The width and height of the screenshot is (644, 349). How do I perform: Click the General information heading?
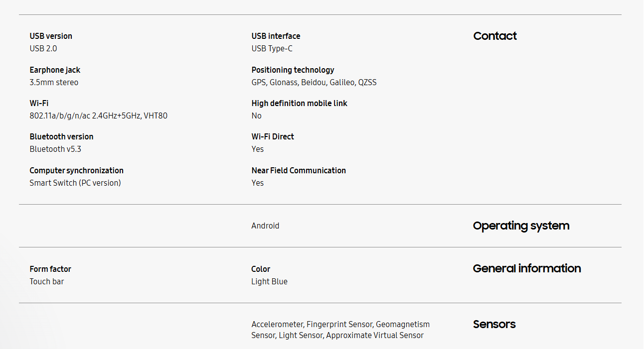pos(527,268)
